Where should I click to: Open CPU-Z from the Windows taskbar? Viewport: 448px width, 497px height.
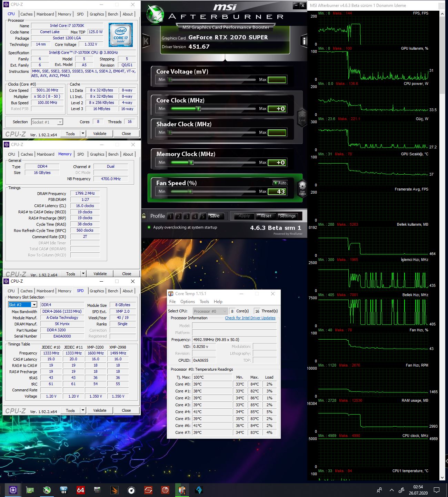click(13, 490)
